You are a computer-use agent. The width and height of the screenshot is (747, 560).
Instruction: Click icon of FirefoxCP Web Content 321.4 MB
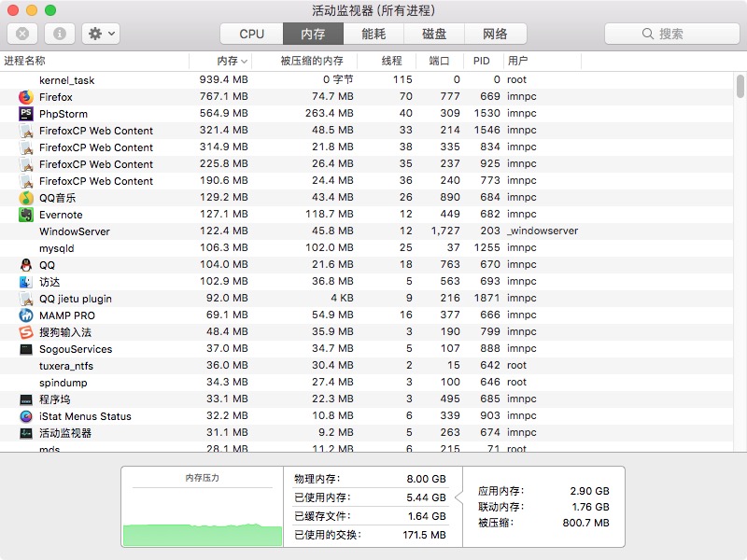pyautogui.click(x=26, y=131)
